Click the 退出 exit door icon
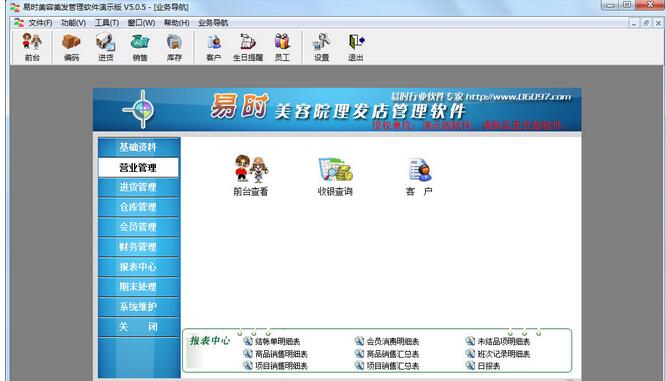Viewport: 666px width, 381px height. [356, 47]
